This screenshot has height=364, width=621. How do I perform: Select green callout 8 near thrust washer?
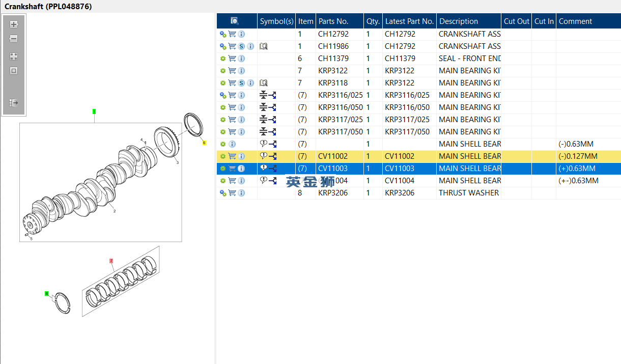tap(47, 294)
